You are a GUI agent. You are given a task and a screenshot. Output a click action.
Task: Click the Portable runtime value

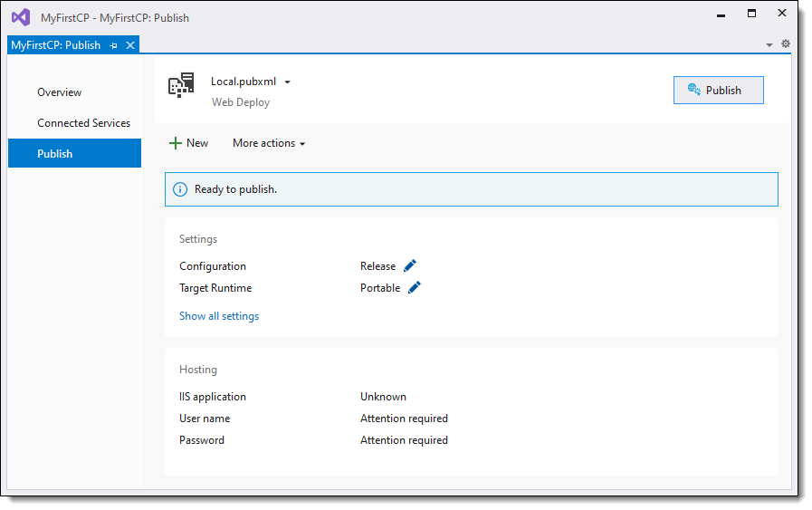[x=380, y=288]
